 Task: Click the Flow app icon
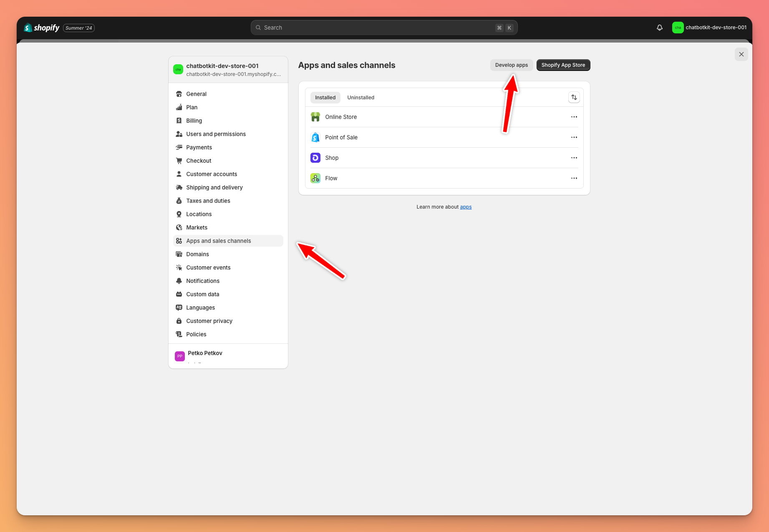pos(315,178)
